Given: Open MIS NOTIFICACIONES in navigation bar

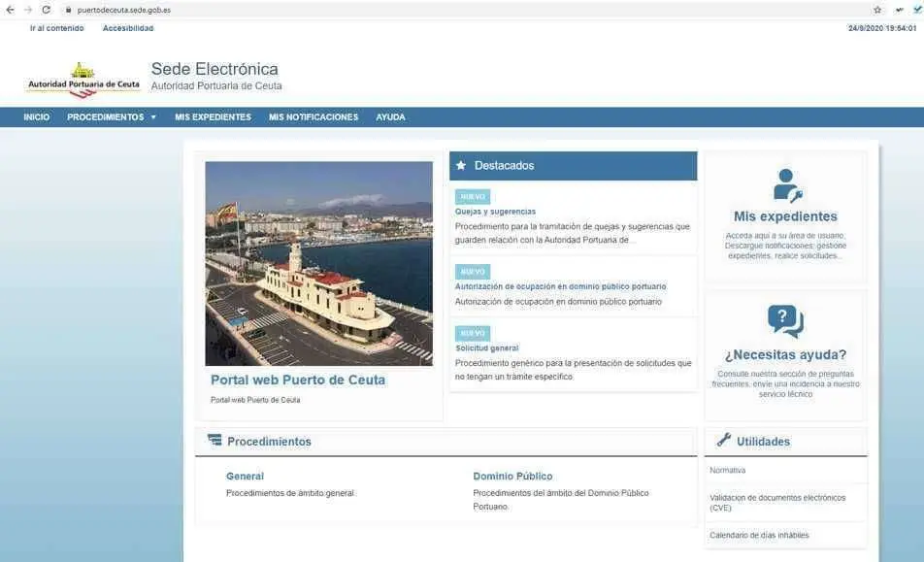Looking at the screenshot, I should tap(313, 117).
